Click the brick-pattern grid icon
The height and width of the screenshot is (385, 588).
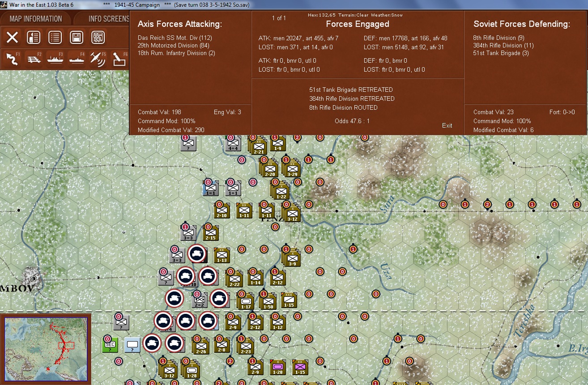click(x=98, y=38)
